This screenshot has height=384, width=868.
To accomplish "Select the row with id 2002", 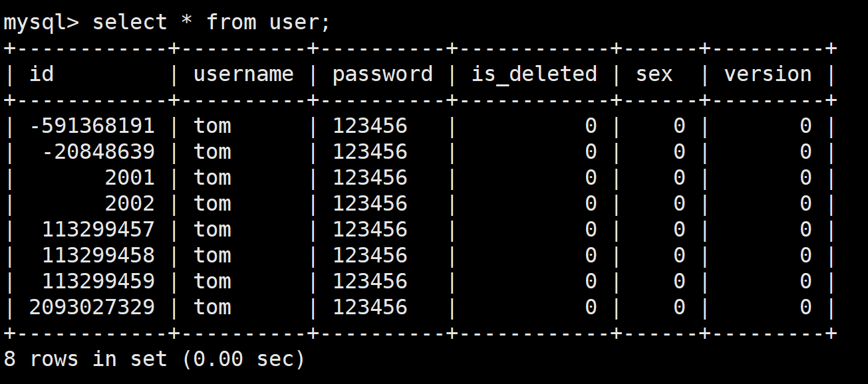I will coord(419,203).
